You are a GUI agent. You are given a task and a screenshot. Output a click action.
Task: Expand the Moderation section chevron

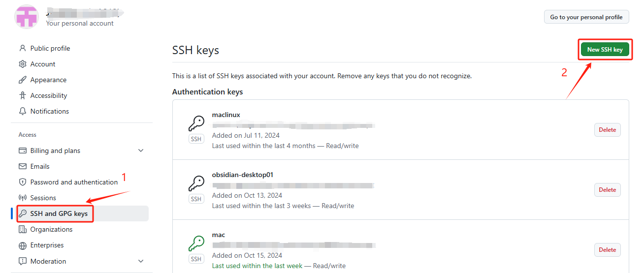(x=141, y=261)
